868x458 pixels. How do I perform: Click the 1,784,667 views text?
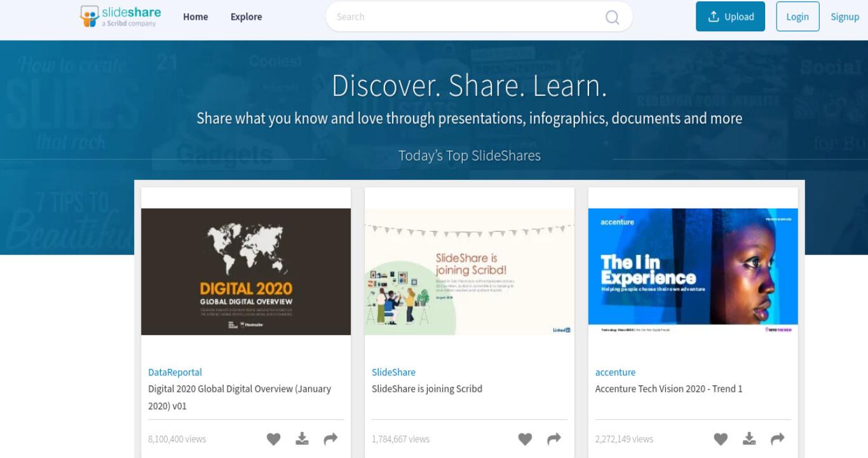pos(400,439)
